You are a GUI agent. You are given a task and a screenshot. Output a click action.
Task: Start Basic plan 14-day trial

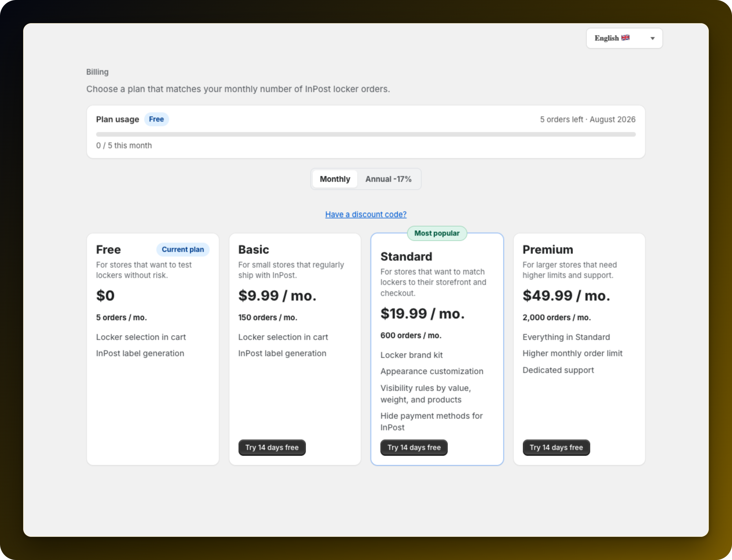coord(272,447)
